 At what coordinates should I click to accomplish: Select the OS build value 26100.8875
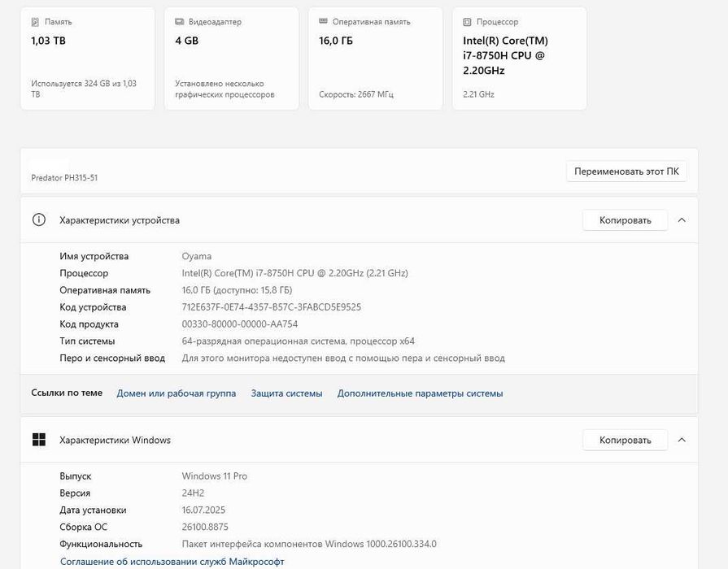[205, 527]
